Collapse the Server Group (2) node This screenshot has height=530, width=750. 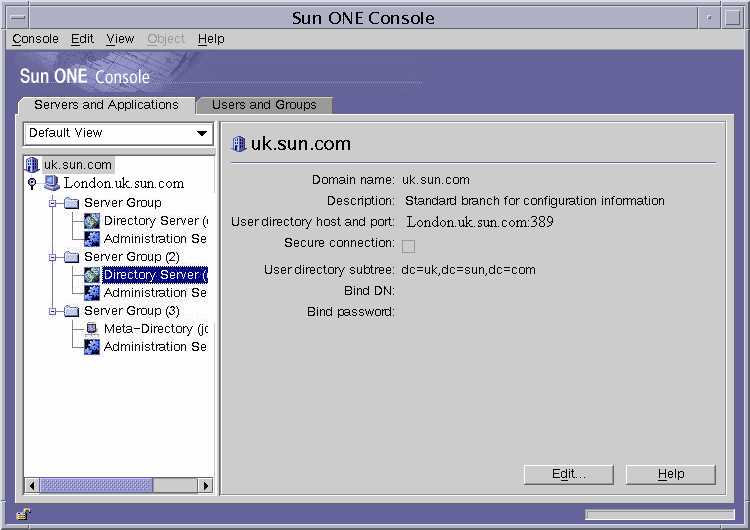click(x=53, y=257)
